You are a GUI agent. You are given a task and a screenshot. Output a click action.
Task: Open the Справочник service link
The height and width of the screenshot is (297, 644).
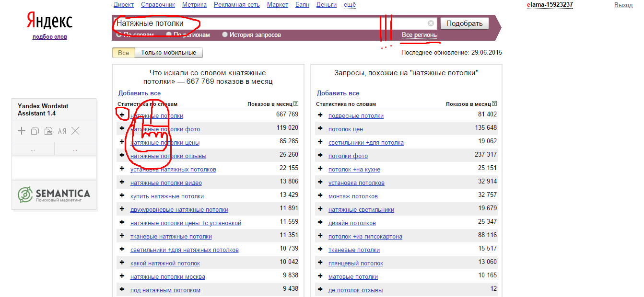(x=158, y=5)
